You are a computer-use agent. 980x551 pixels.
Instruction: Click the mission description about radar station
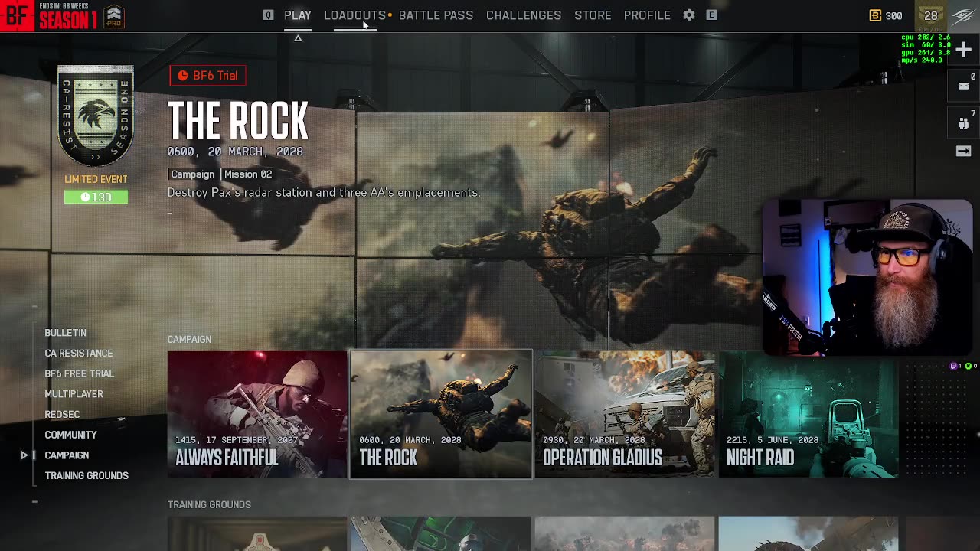(x=324, y=193)
